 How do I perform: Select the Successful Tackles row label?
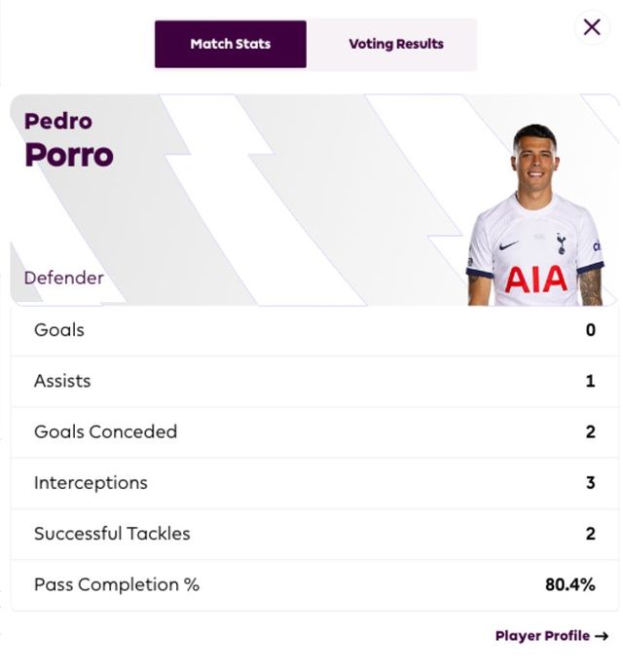coord(112,533)
